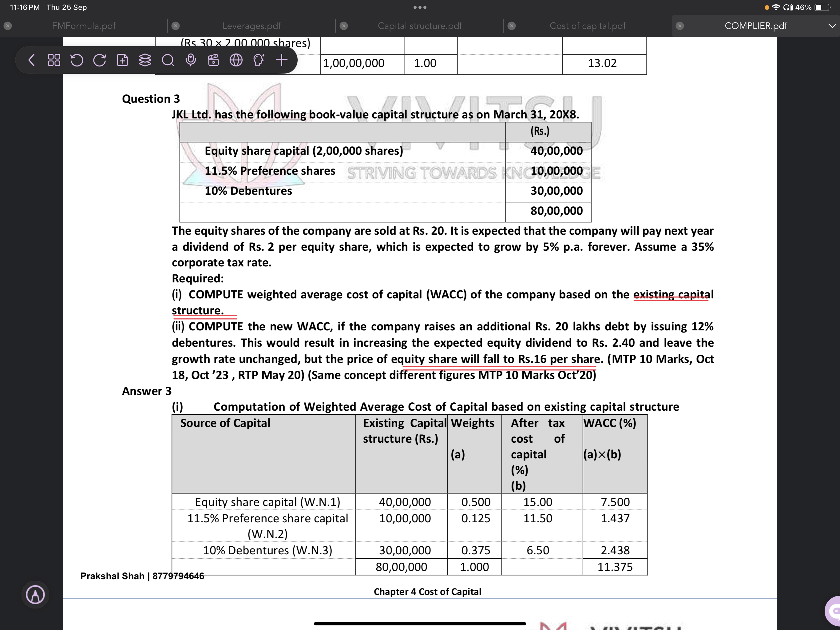Start audio recording with microphone icon
Screen dimensions: 840x630
(x=191, y=60)
